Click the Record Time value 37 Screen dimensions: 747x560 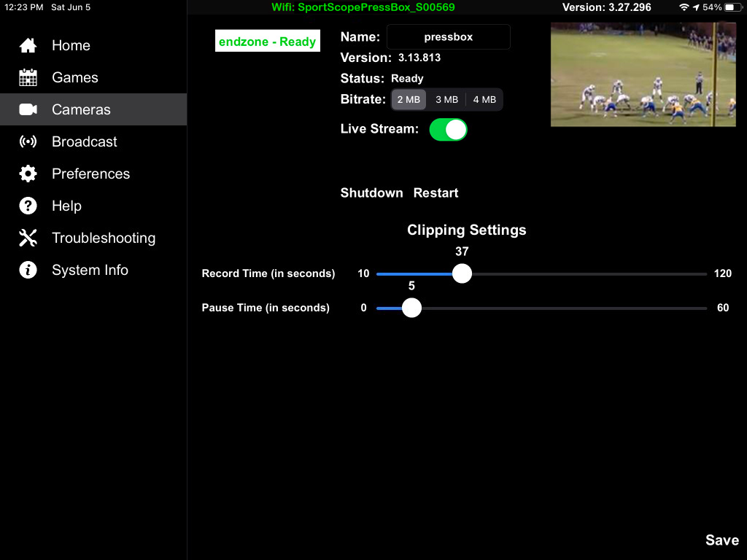click(x=462, y=252)
